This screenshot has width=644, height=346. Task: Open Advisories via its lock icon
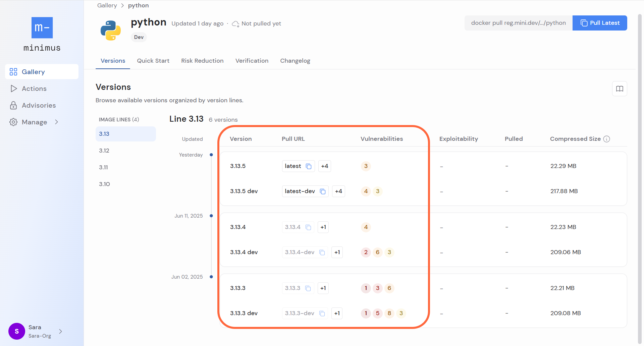13,105
